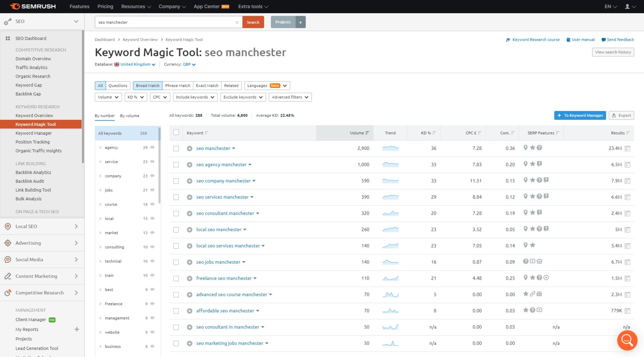Click the To Keyword Manager button
This screenshot has width=644, height=357.
tap(580, 116)
